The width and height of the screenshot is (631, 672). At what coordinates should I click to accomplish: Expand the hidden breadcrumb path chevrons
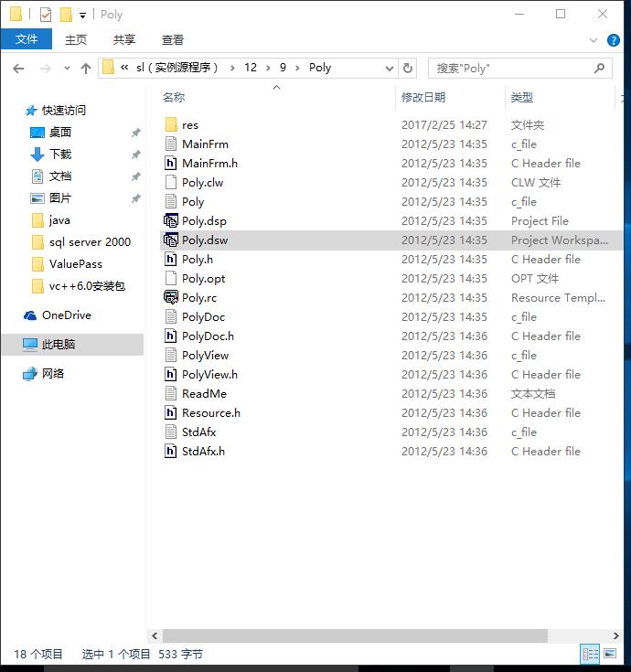click(124, 68)
